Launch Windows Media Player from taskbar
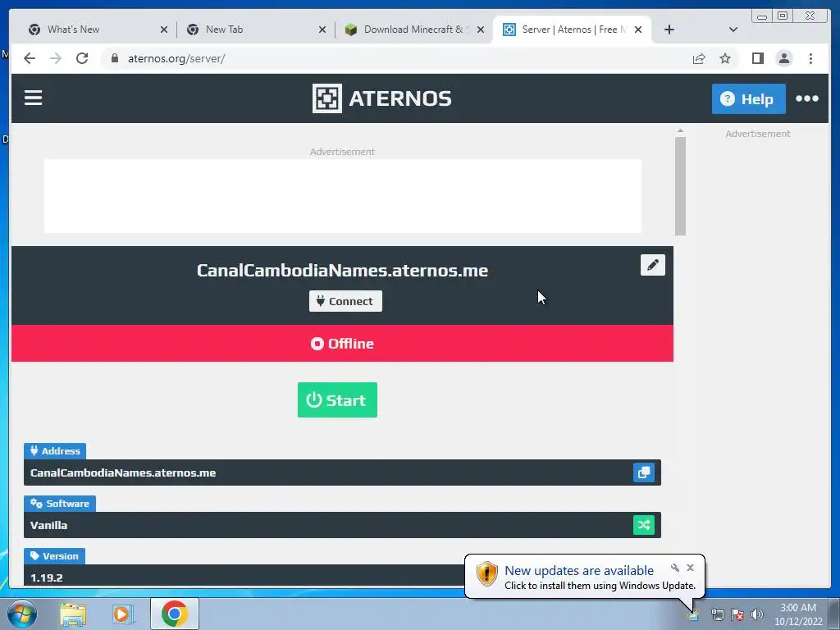Screen dimensions: 840x630 point(122,614)
